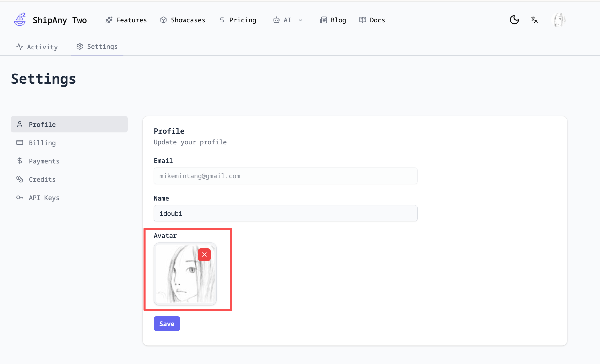The image size is (600, 364).
Task: Open the user avatar menu in the header
Action: (x=558, y=20)
